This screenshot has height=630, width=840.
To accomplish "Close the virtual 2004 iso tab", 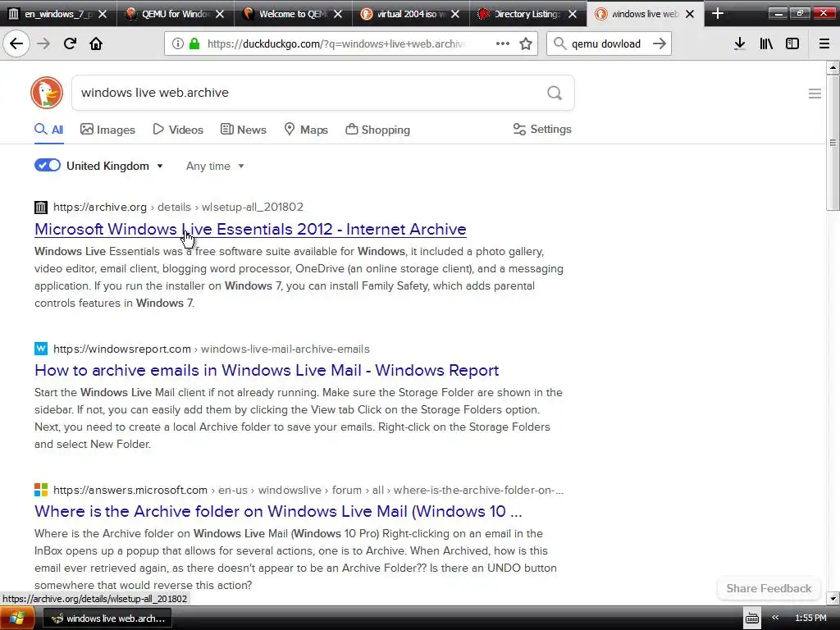I will (454, 14).
